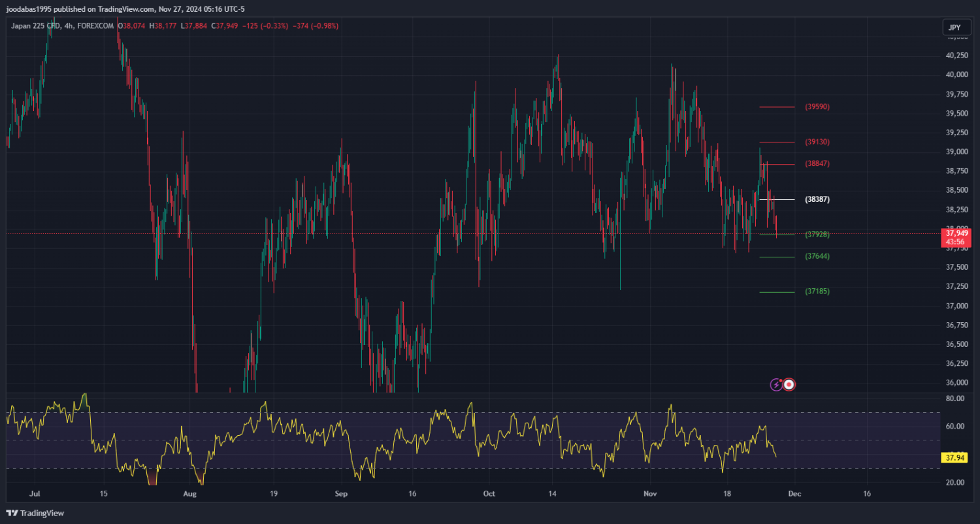
Task: Click the open value O38,074
Action: 131,26
